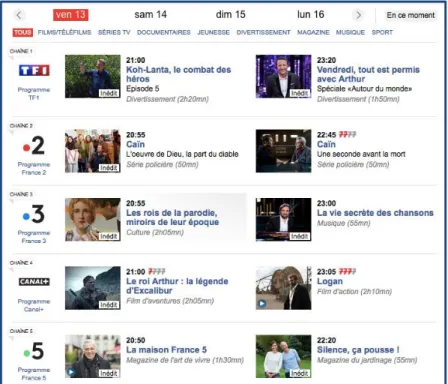
Task: Click the Vendredi tout est permis thumbnail
Action: 283,76
